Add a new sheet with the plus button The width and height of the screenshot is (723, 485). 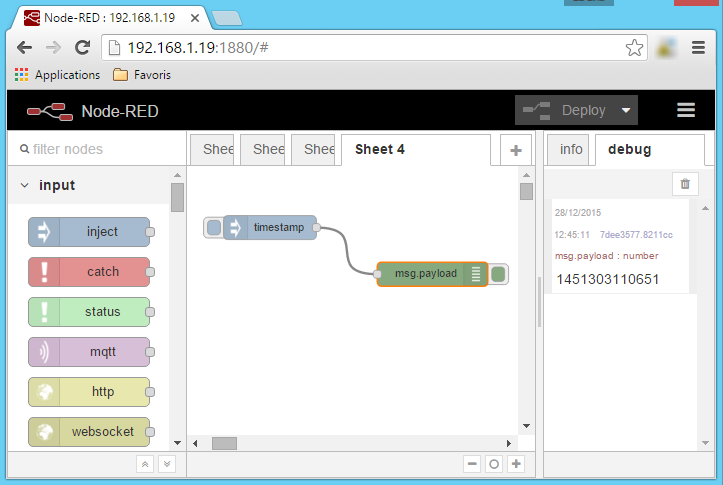click(516, 150)
